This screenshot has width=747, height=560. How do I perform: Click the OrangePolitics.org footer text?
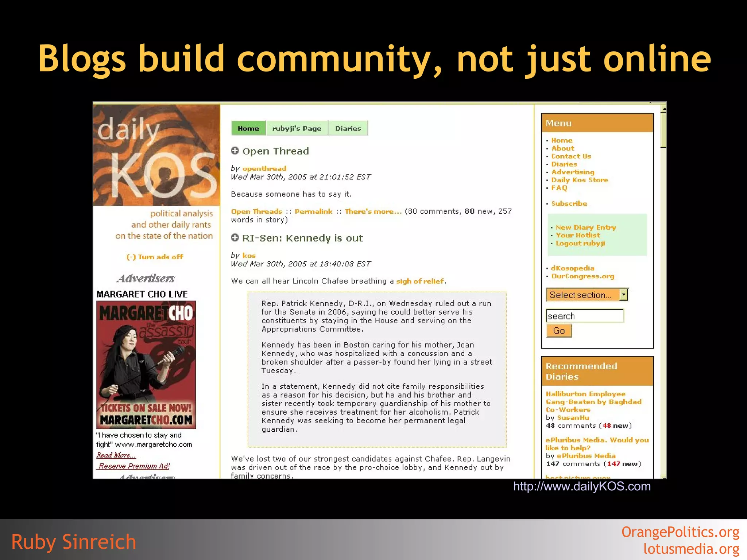(680, 532)
